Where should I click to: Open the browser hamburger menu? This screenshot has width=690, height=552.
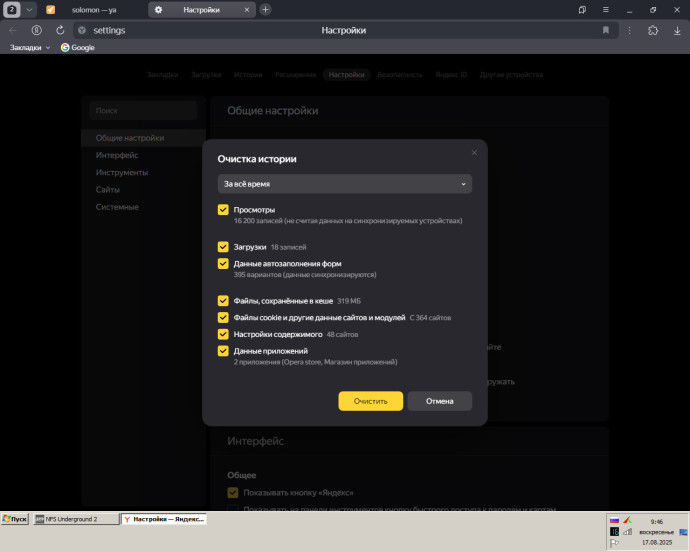coord(606,10)
